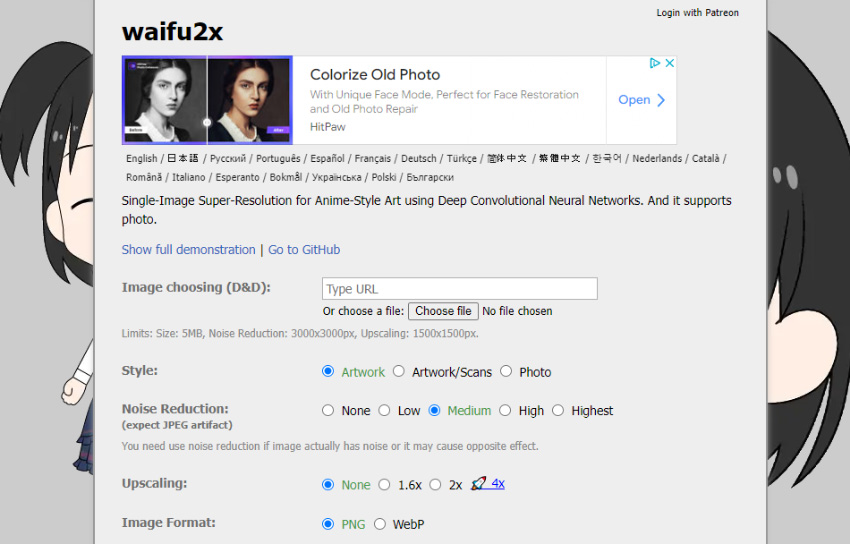Image resolution: width=850 pixels, height=544 pixels.
Task: Click the chevron arrow beside Open in the ad
Action: [x=660, y=100]
